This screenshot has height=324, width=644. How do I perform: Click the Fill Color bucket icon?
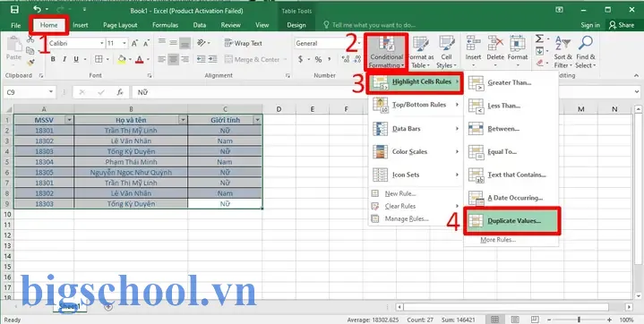[x=122, y=60]
